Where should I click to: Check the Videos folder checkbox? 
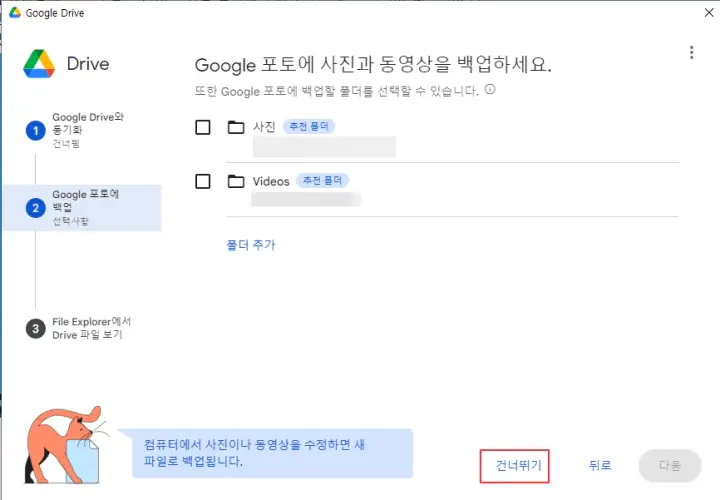click(203, 181)
